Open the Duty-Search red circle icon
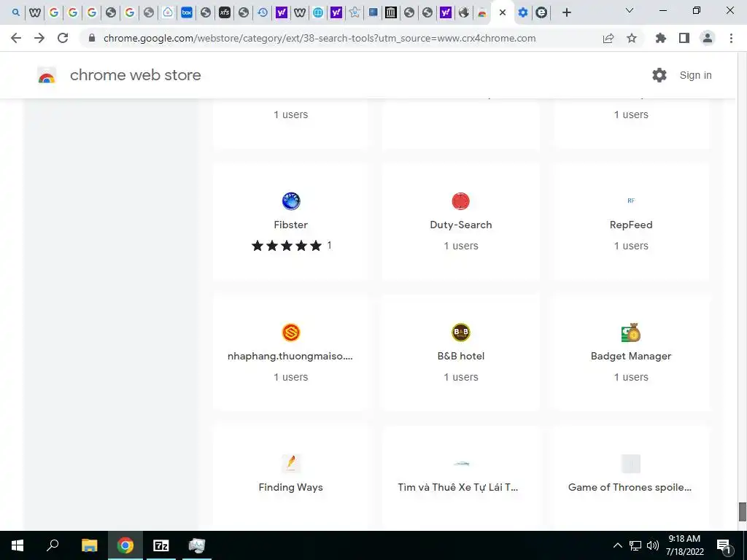Image resolution: width=747 pixels, height=560 pixels. coord(461,201)
